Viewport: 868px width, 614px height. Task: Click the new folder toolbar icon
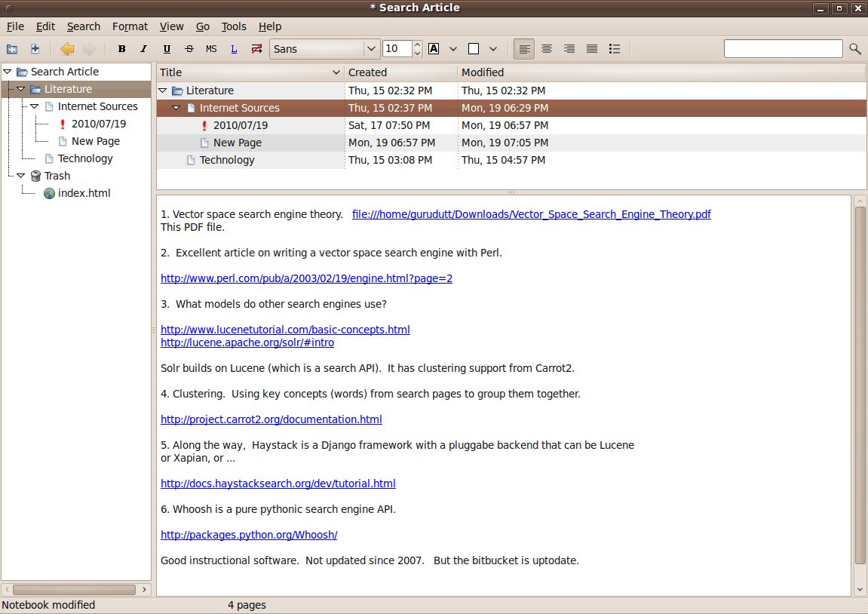pyautogui.click(x=12, y=49)
